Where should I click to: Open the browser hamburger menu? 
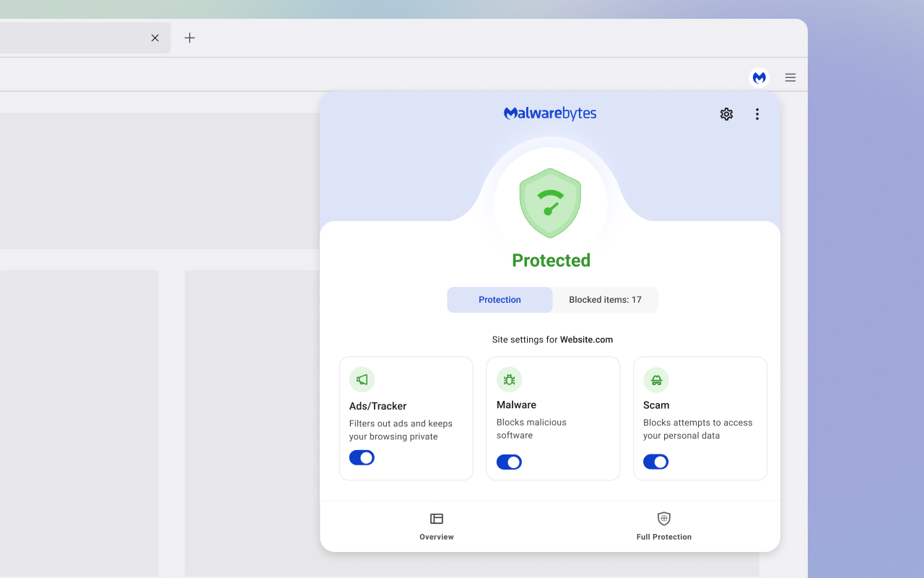click(790, 77)
